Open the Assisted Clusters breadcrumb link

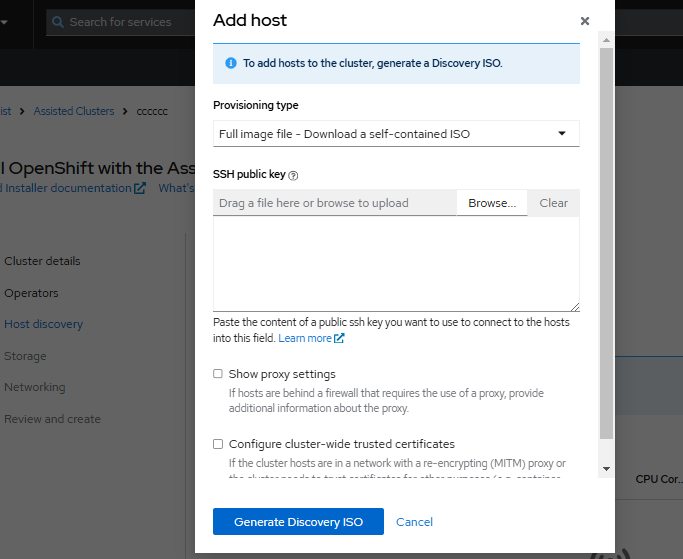(x=74, y=111)
